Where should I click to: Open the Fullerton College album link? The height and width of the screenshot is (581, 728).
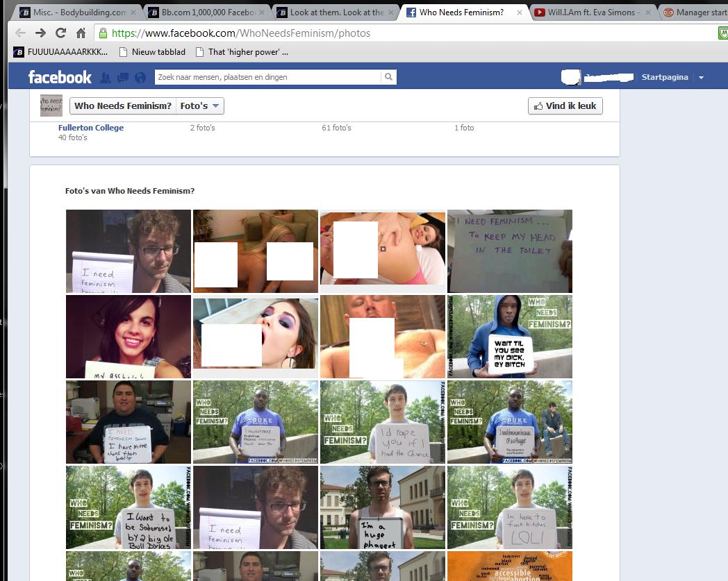pyautogui.click(x=91, y=128)
